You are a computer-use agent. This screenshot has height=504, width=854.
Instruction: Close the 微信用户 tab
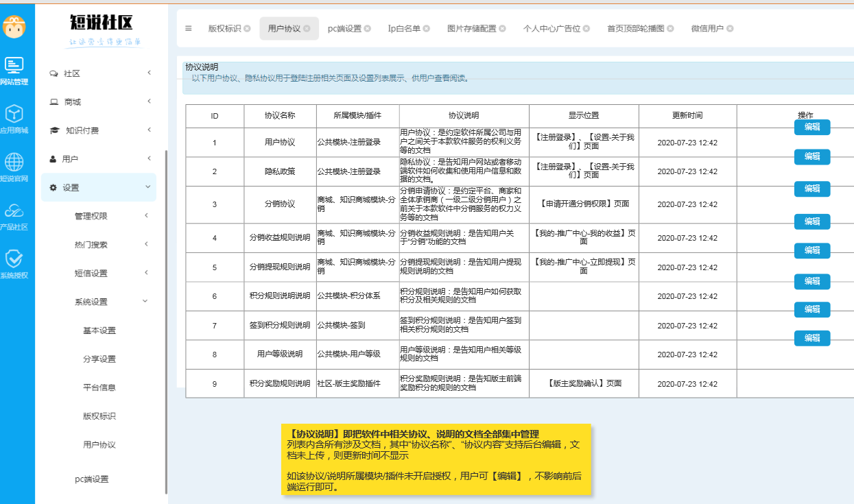pyautogui.click(x=730, y=29)
